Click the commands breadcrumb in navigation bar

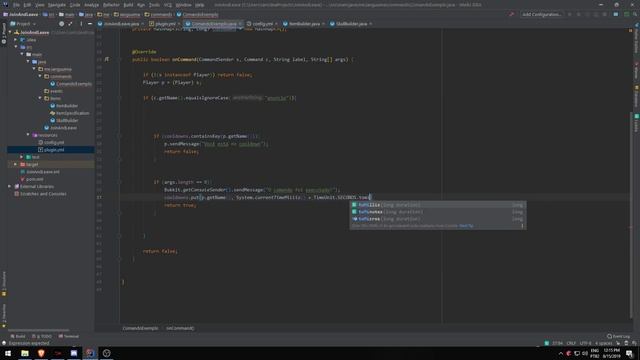158,14
